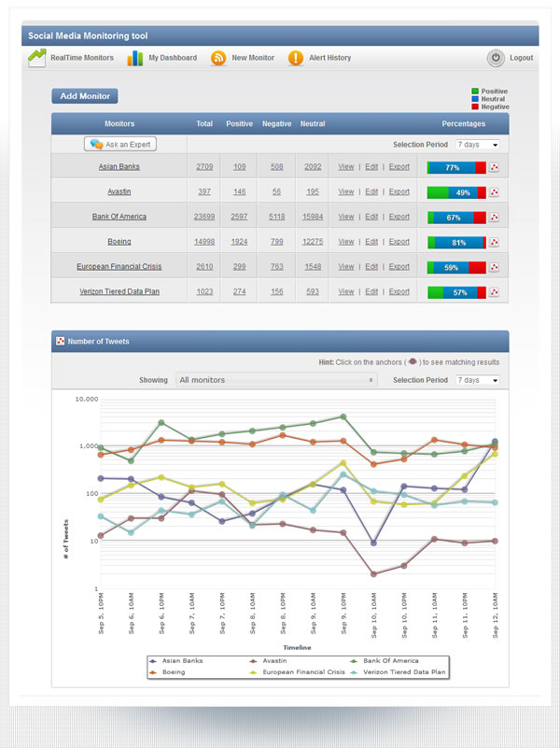Screen dimensions: 560x748
Task: Click Export in Verizon Tiered Data Plan row
Action: (x=399, y=291)
